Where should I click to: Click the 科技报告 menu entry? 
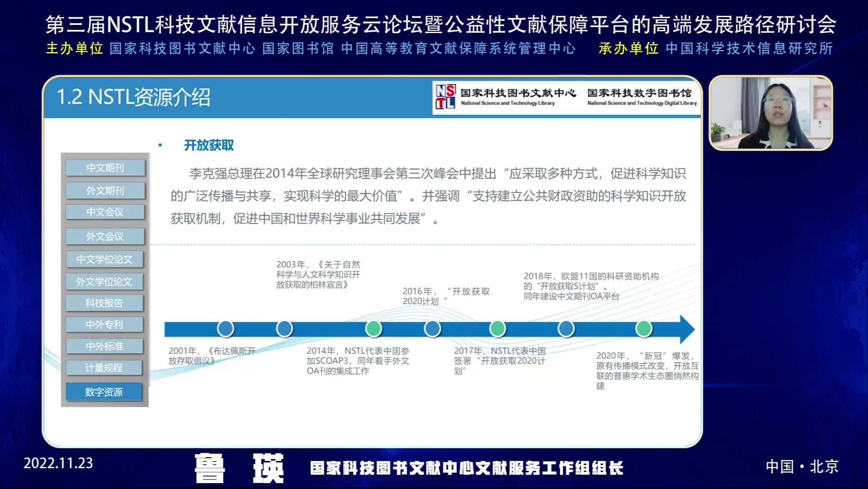(x=105, y=303)
